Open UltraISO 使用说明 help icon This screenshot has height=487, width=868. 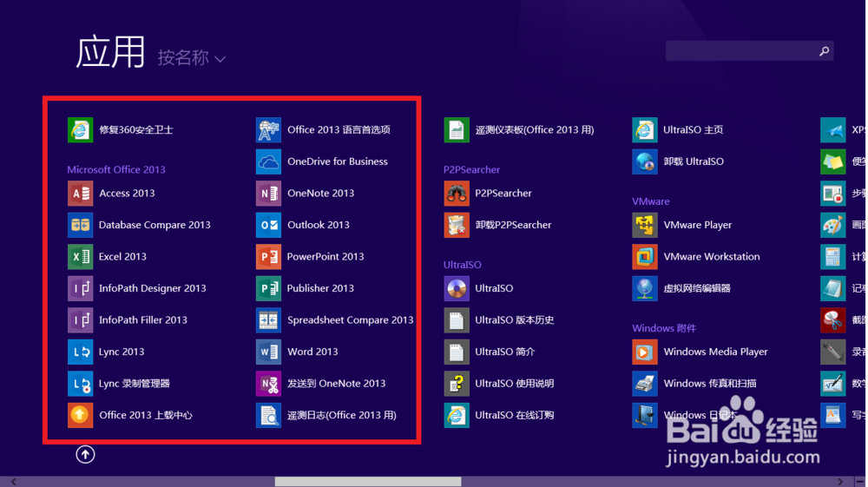(457, 384)
